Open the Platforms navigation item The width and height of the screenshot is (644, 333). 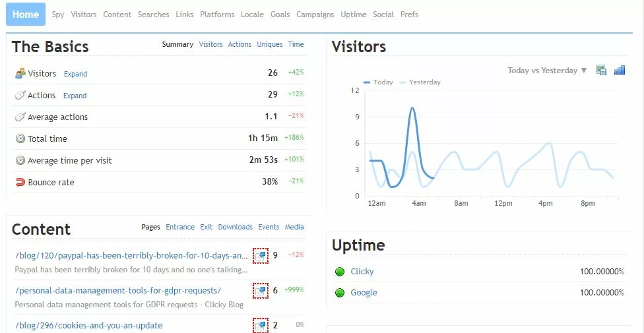217,15
